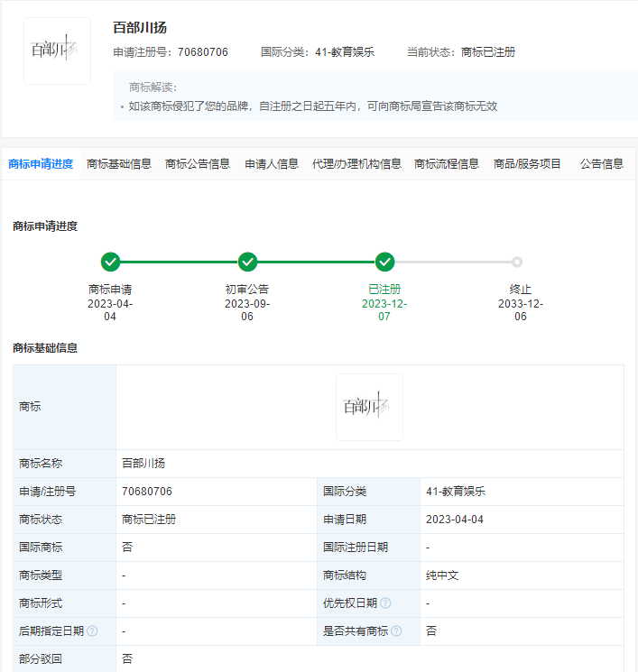Screen dimensions: 638x672
Task: Click help icon next to 优先权日期
Action: click(385, 603)
